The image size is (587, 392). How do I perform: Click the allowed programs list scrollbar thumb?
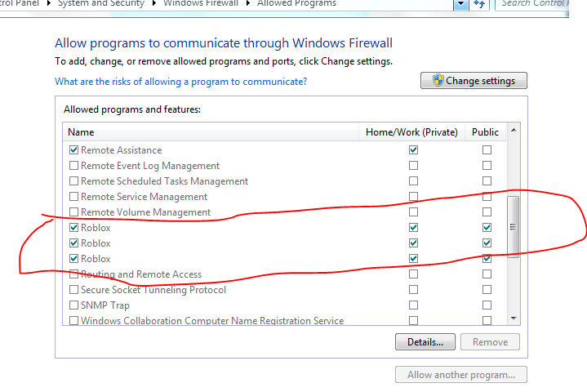coord(514,227)
